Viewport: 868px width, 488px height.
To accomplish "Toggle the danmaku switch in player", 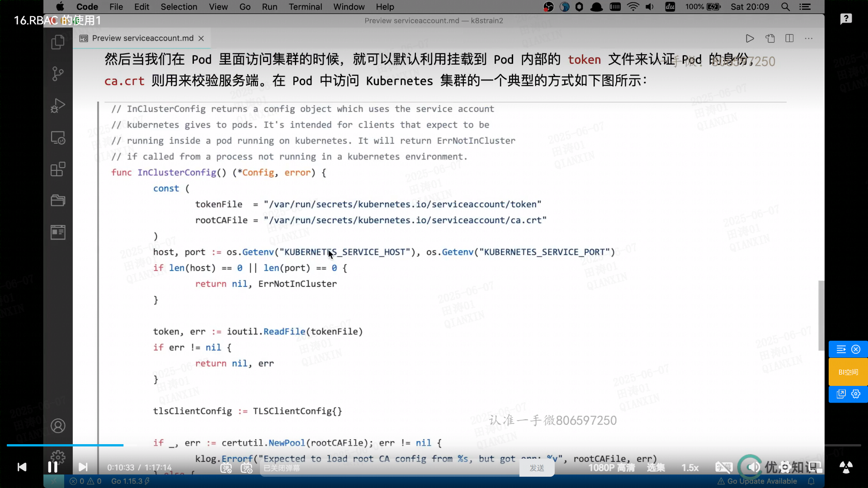I will (x=226, y=468).
